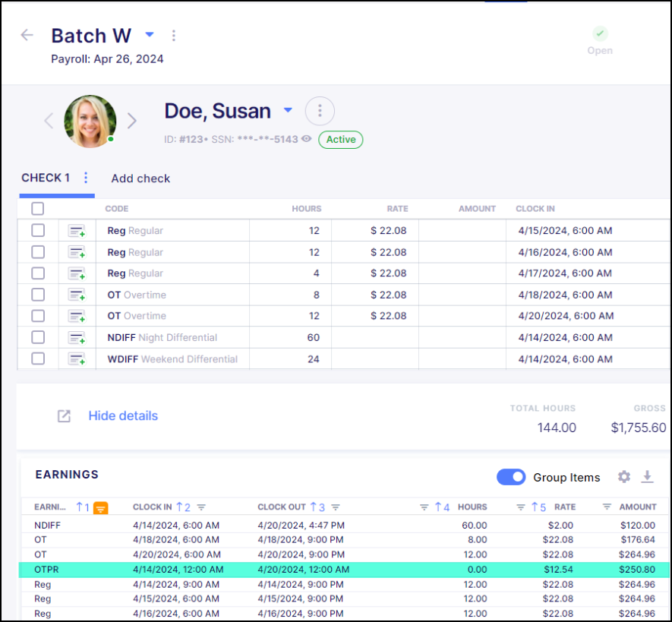
Task: Expand the Batch W dropdown arrow
Action: point(150,35)
